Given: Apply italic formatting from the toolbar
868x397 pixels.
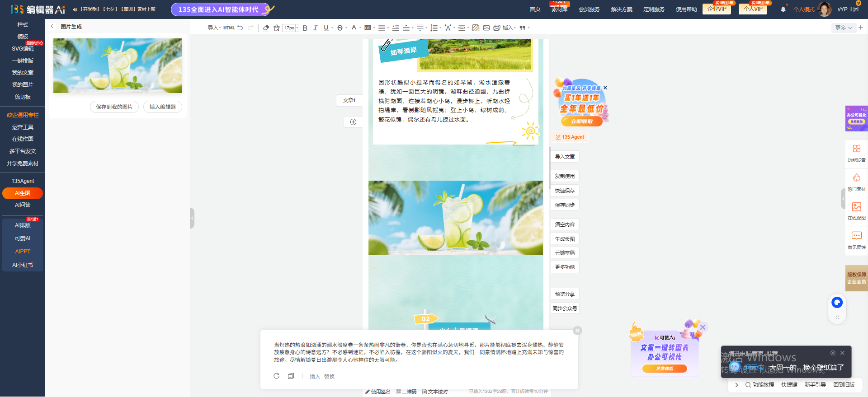Looking at the screenshot, I should tap(316, 28).
